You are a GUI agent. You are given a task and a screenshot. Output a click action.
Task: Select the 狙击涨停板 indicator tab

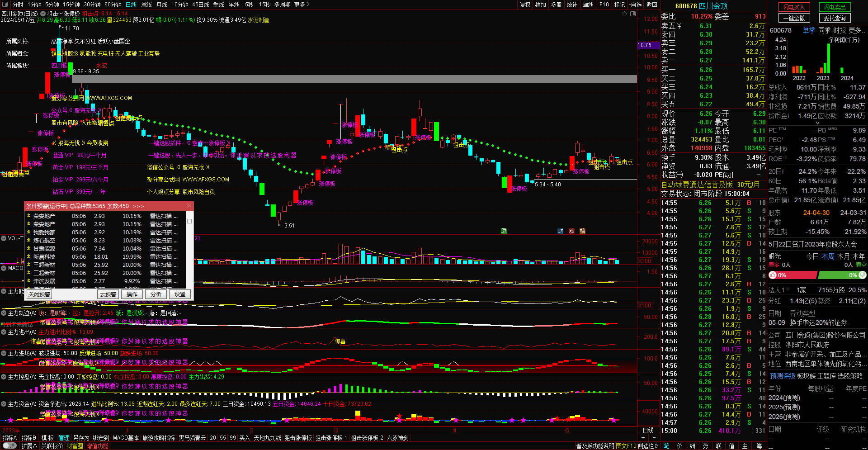tap(298, 438)
